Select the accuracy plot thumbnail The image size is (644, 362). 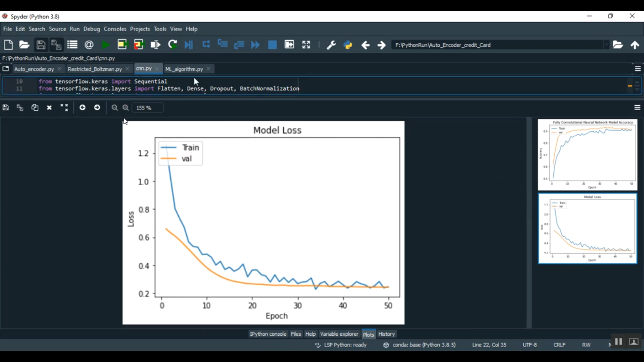(587, 155)
